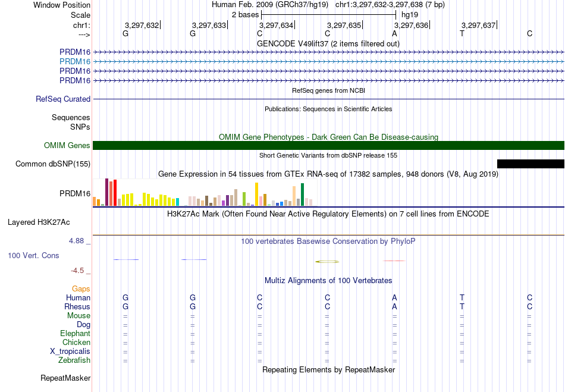This screenshot has height=392, width=565.
Task: Select the Human species label
Action: (78, 297)
